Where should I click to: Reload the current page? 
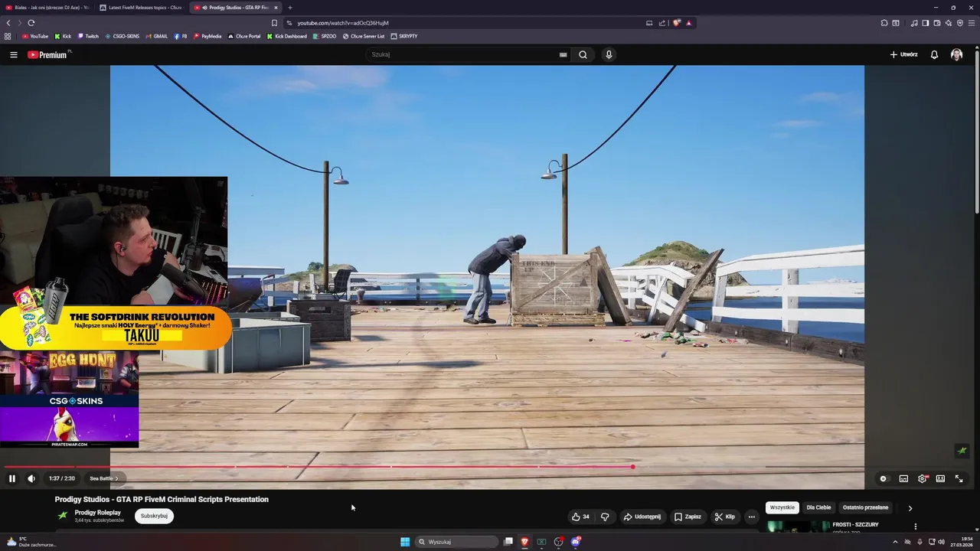click(x=31, y=23)
